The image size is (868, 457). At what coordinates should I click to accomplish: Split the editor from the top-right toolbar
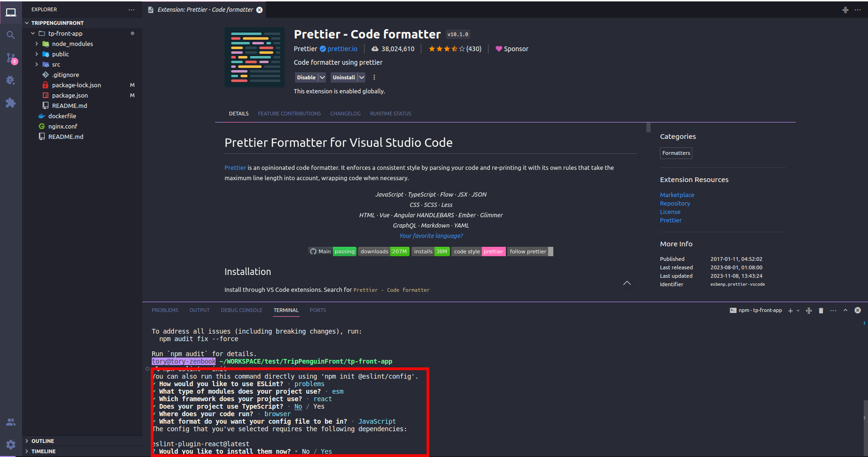click(x=845, y=10)
